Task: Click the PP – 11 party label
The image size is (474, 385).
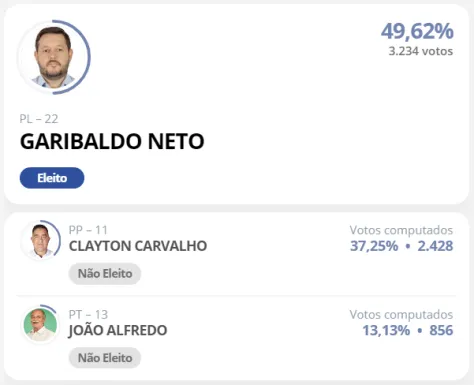Action: tap(88, 230)
